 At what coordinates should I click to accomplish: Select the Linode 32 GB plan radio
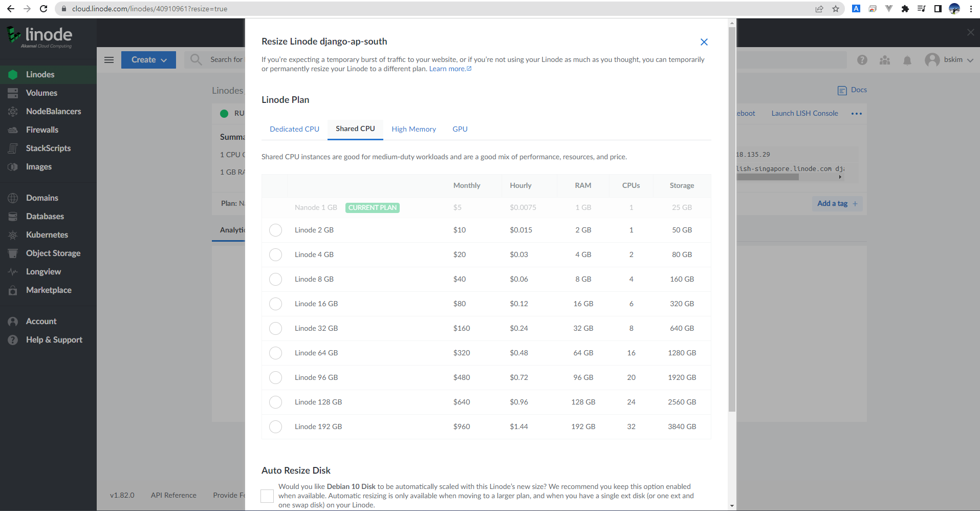(275, 328)
